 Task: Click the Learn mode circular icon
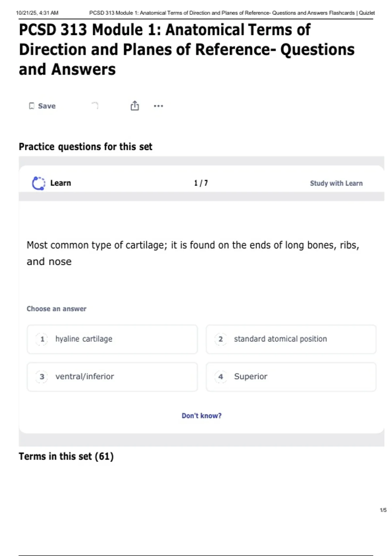39,183
